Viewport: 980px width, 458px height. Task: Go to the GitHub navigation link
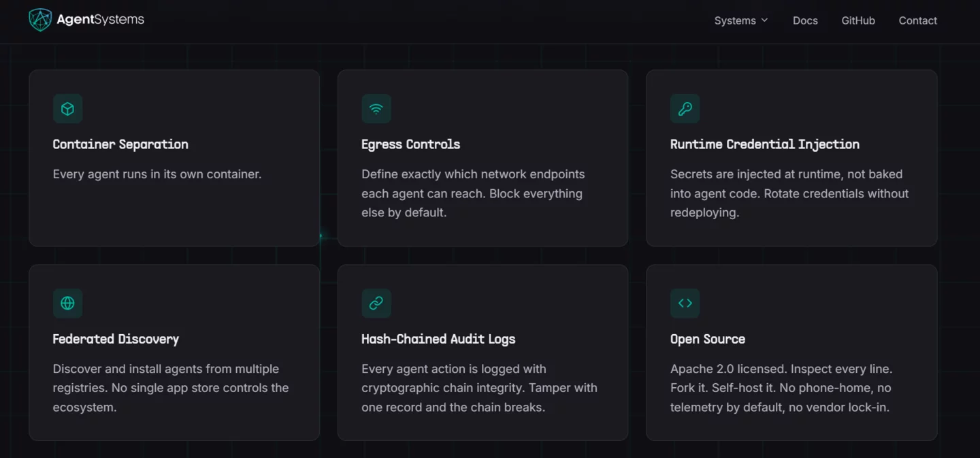coord(858,20)
